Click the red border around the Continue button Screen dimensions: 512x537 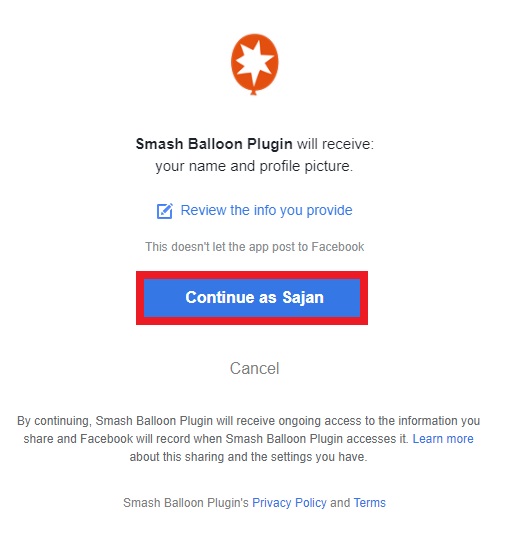point(252,275)
